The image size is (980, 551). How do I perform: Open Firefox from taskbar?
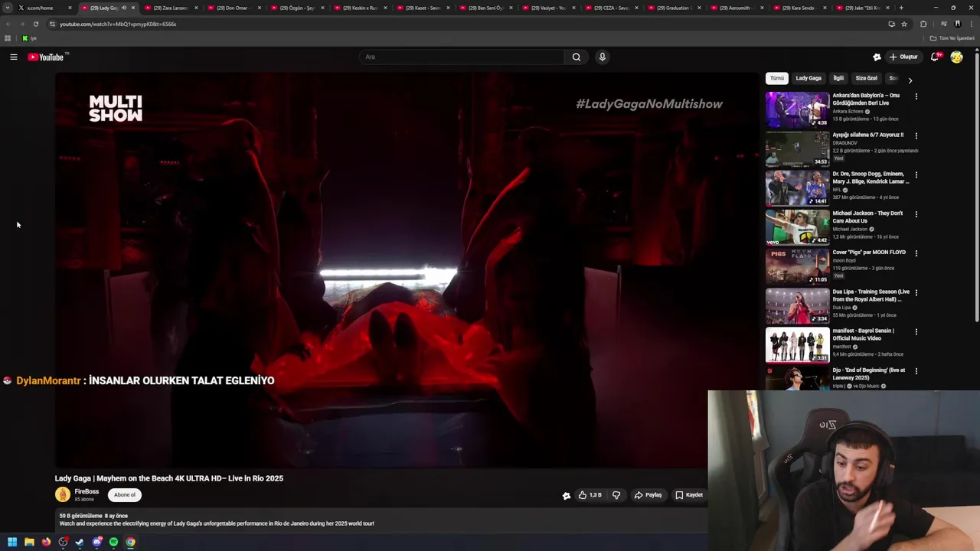46,542
